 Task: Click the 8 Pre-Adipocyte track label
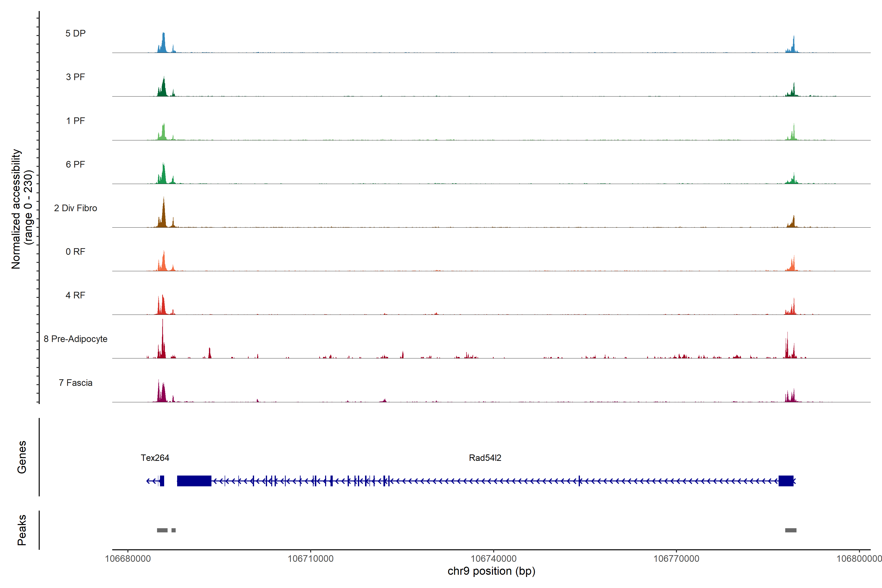[75, 339]
